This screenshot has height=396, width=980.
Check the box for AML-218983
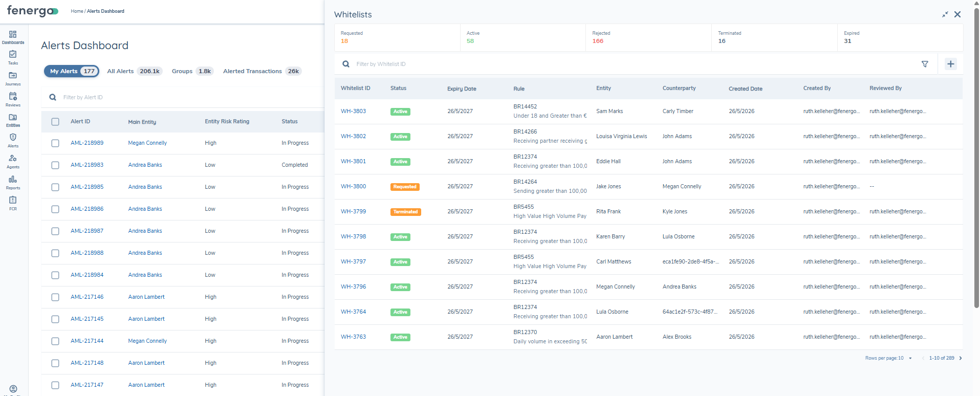(55, 165)
